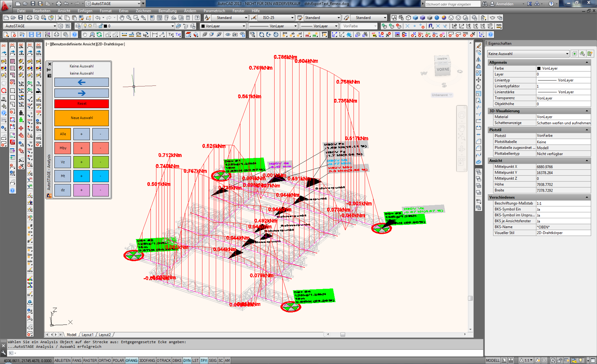Click the Pan hand tool in standard toolbar

(x=122, y=18)
